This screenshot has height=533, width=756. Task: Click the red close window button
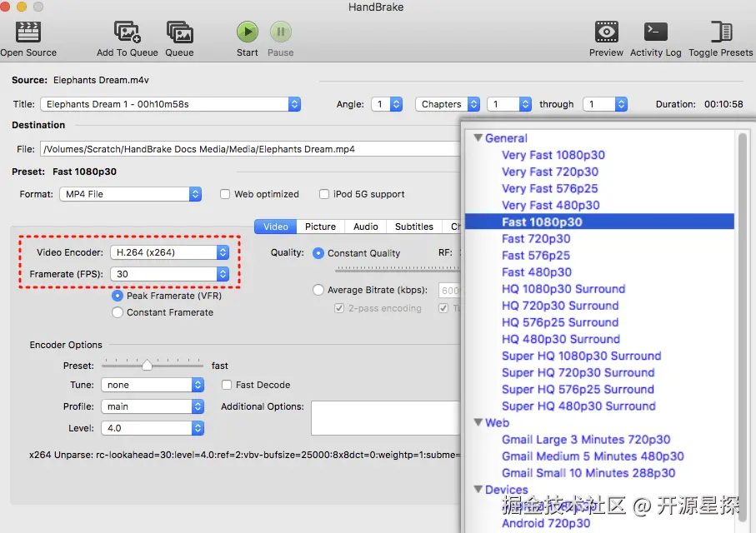click(x=5, y=7)
